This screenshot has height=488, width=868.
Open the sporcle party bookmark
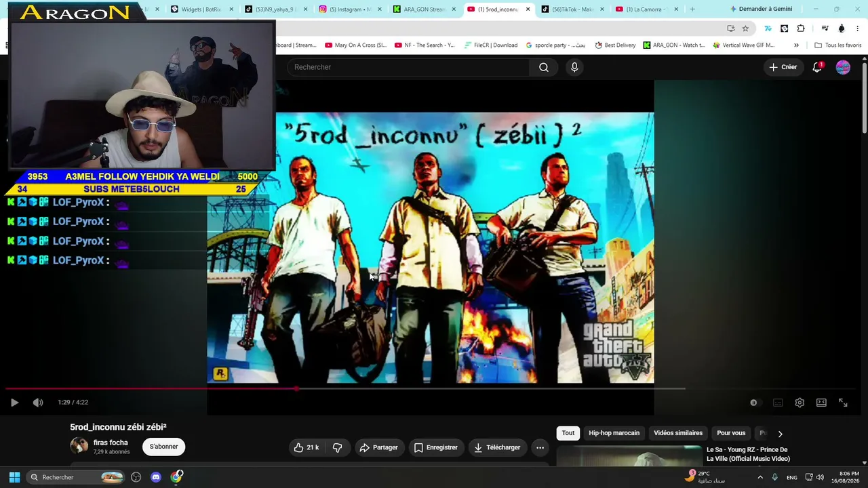(x=556, y=45)
